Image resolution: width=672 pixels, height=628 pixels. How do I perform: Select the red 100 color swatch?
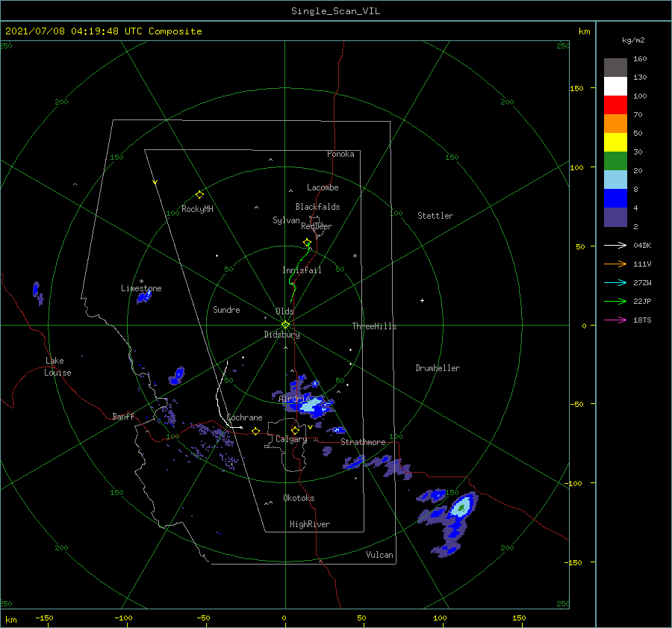coord(615,105)
